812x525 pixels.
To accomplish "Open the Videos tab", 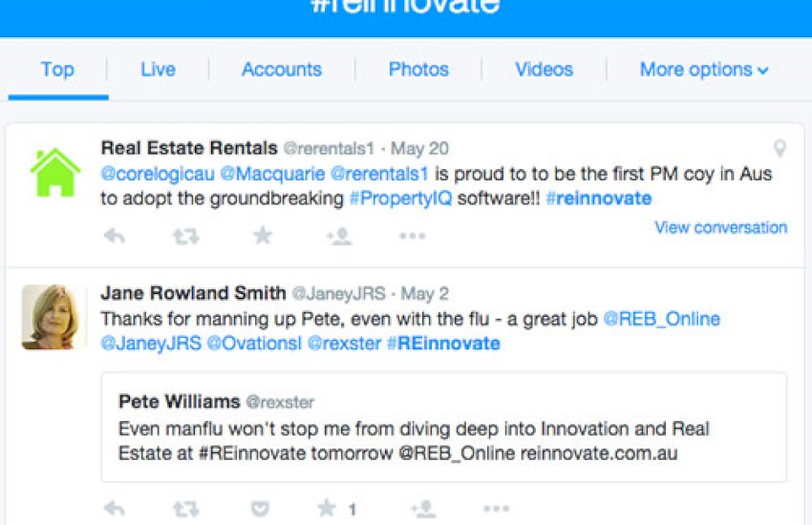I will tap(544, 70).
